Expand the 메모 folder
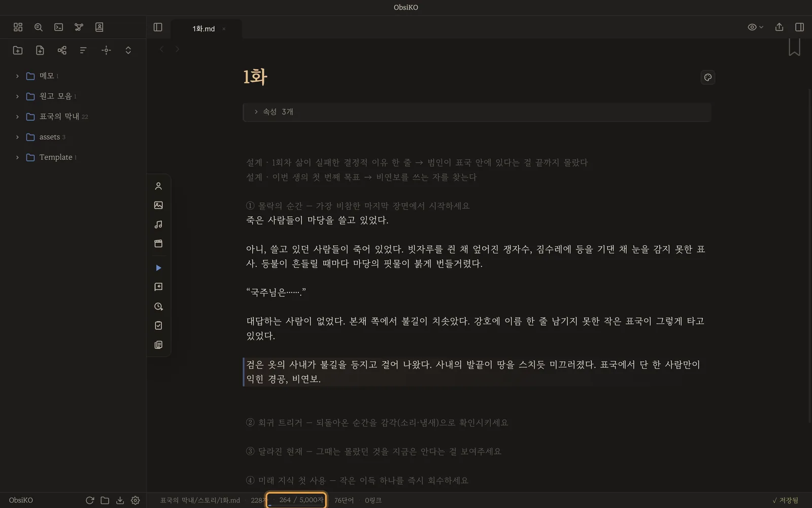812x508 pixels. 17,76
